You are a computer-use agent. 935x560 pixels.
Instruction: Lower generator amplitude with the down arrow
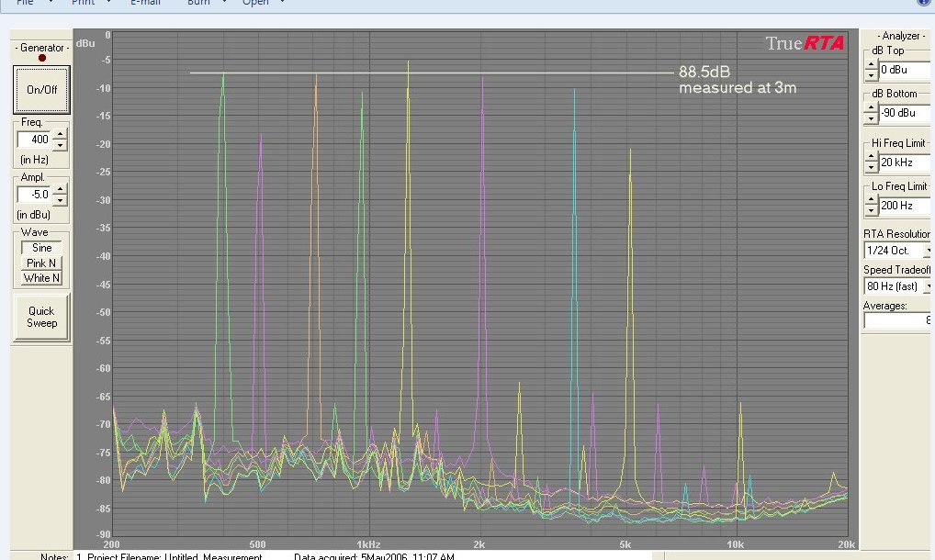coord(60,199)
